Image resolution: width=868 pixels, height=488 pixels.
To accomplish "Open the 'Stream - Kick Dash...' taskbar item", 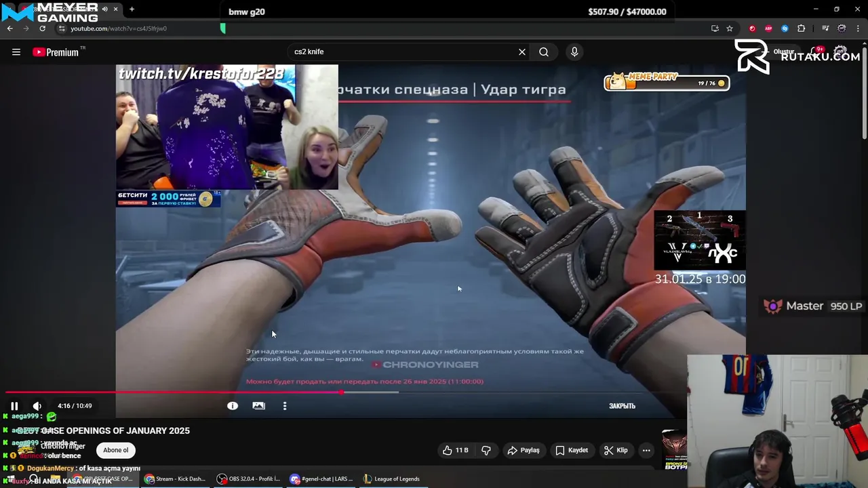I will [x=175, y=479].
